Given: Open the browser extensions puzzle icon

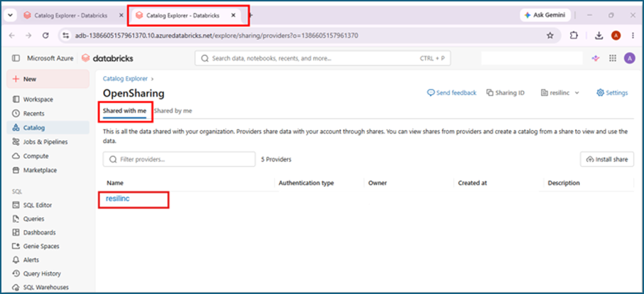Looking at the screenshot, I should (x=574, y=36).
